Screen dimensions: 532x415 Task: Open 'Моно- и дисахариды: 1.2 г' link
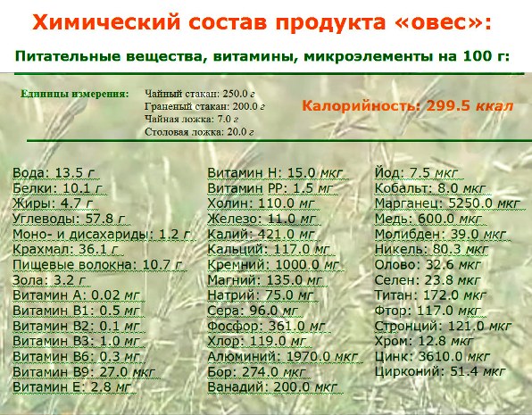[102, 234]
